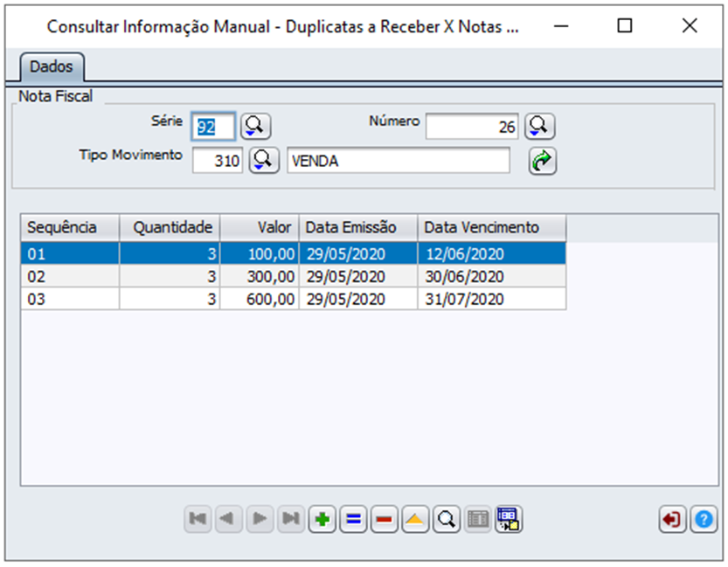Open the Número lookup magnifier
The height and width of the screenshot is (567, 728).
[x=539, y=126]
